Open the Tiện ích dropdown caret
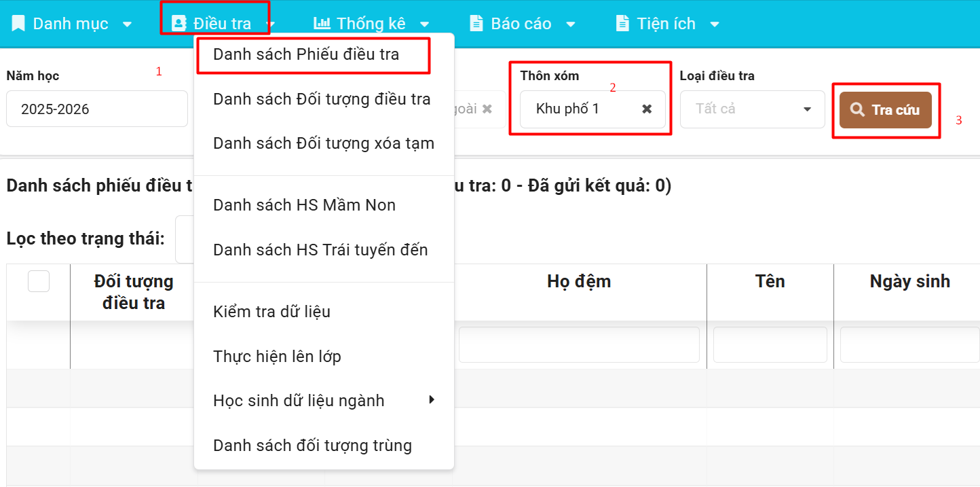This screenshot has height=487, width=980. pyautogui.click(x=714, y=24)
